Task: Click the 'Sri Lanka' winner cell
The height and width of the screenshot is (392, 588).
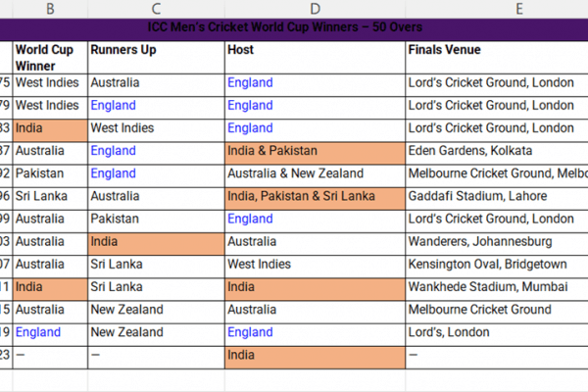Action: tap(50, 199)
